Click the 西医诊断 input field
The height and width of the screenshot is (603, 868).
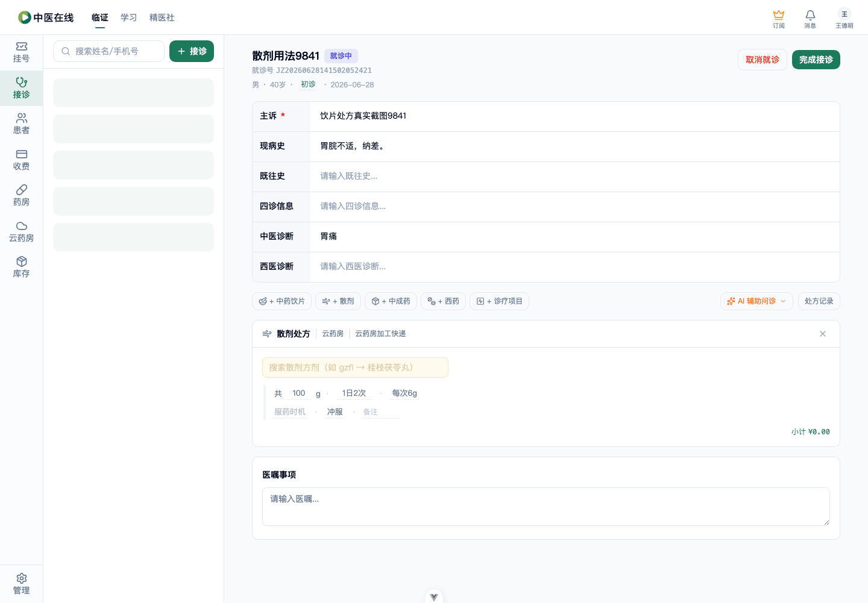point(574,267)
